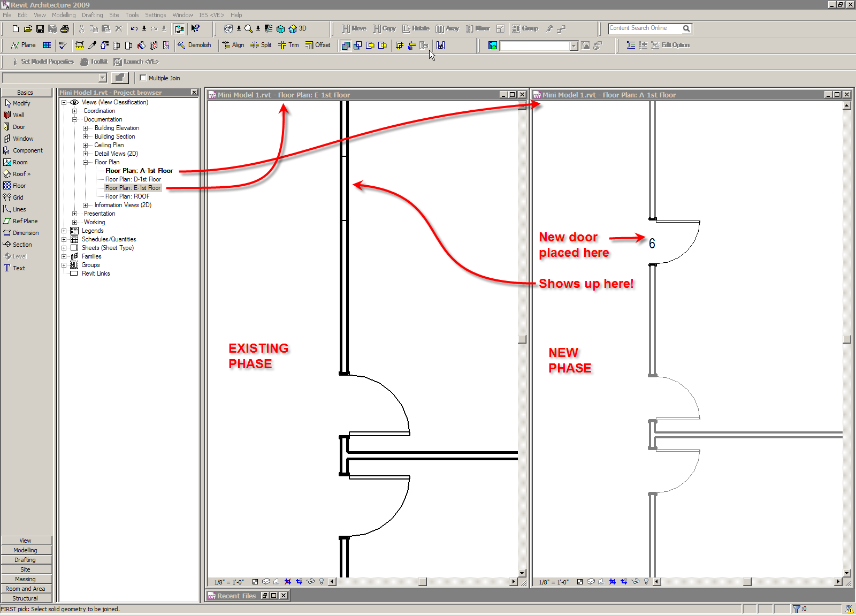Open the selection filter funnel in status bar

[x=796, y=609]
